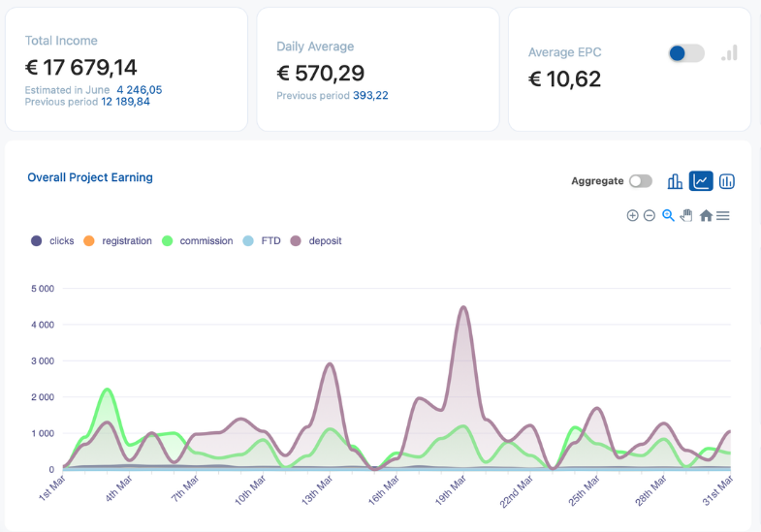Click previous period value 12 189,84
The image size is (761, 532).
tap(125, 102)
